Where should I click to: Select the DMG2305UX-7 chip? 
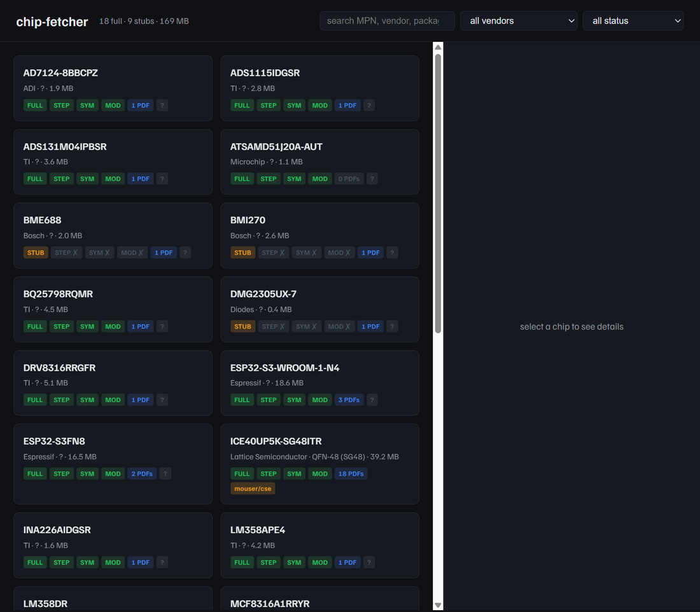tap(319, 309)
